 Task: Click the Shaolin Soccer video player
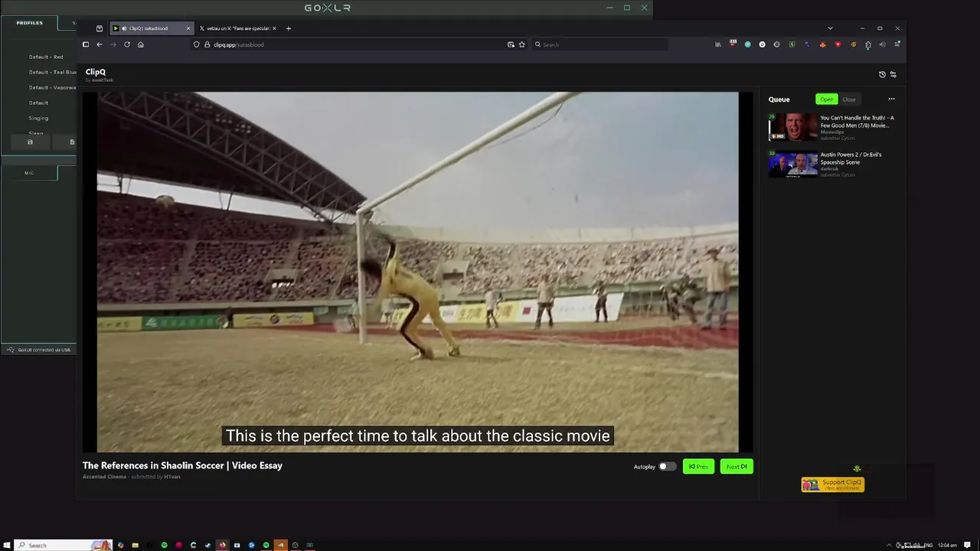tap(418, 272)
